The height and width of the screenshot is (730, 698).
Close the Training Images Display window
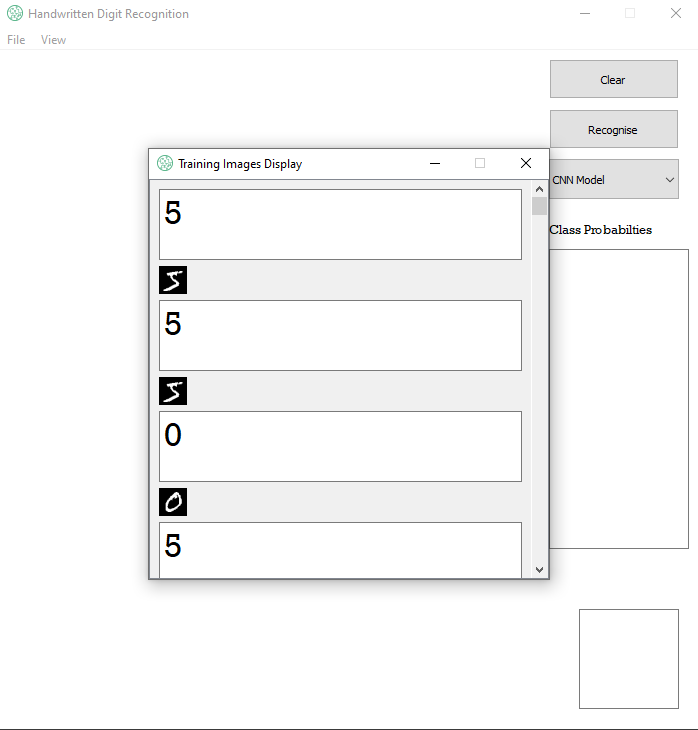pos(526,163)
